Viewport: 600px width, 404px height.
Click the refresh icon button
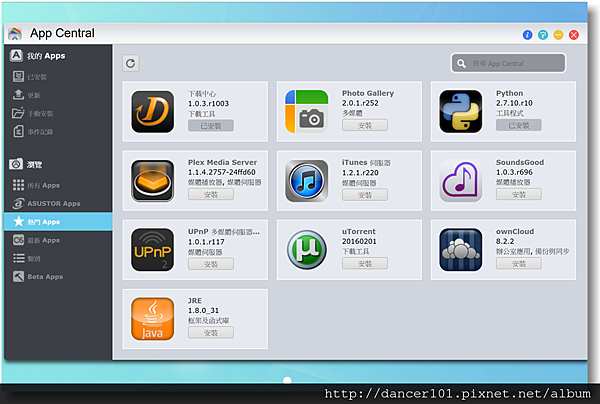(130, 63)
